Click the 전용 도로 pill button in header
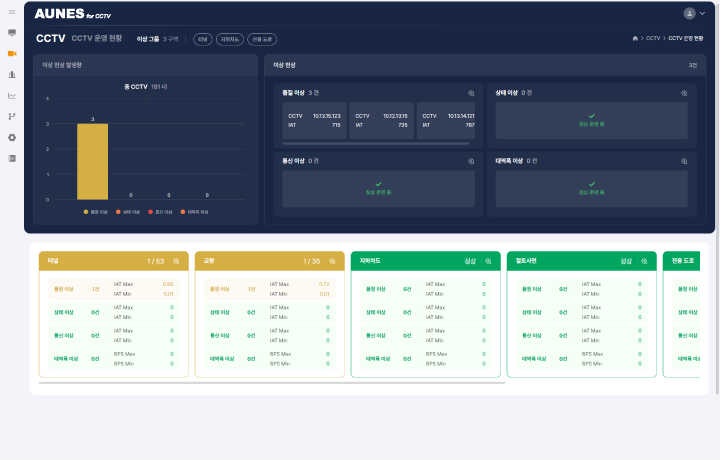Screen dimensions: 720x460 tap(262, 39)
